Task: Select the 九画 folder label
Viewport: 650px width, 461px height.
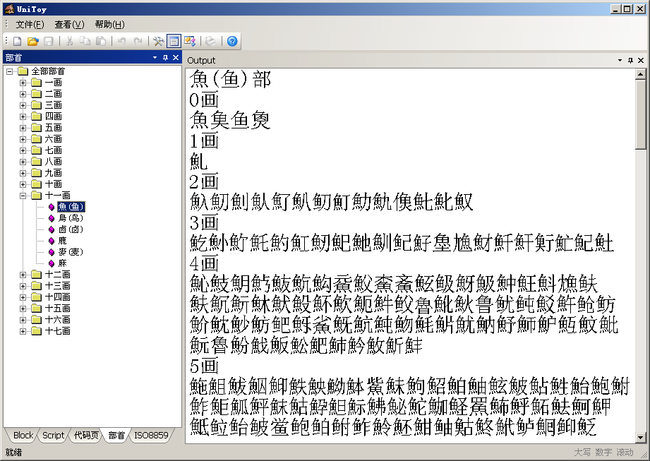Action: (53, 173)
